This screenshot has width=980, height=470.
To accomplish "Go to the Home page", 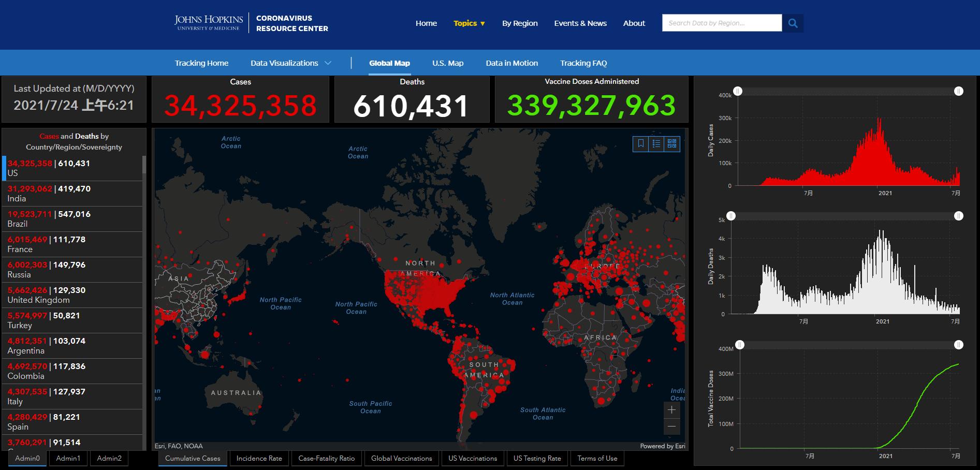I will [426, 23].
